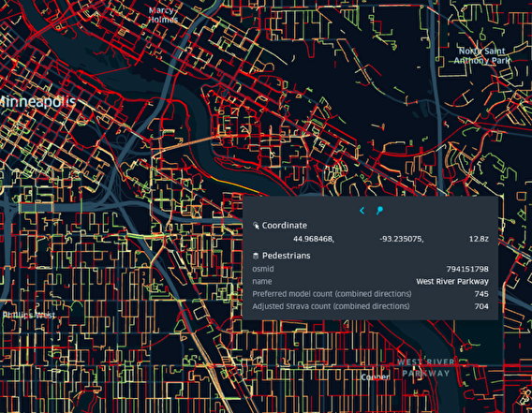
Task: Click the Cooper neighborhood label
Action: (x=375, y=377)
